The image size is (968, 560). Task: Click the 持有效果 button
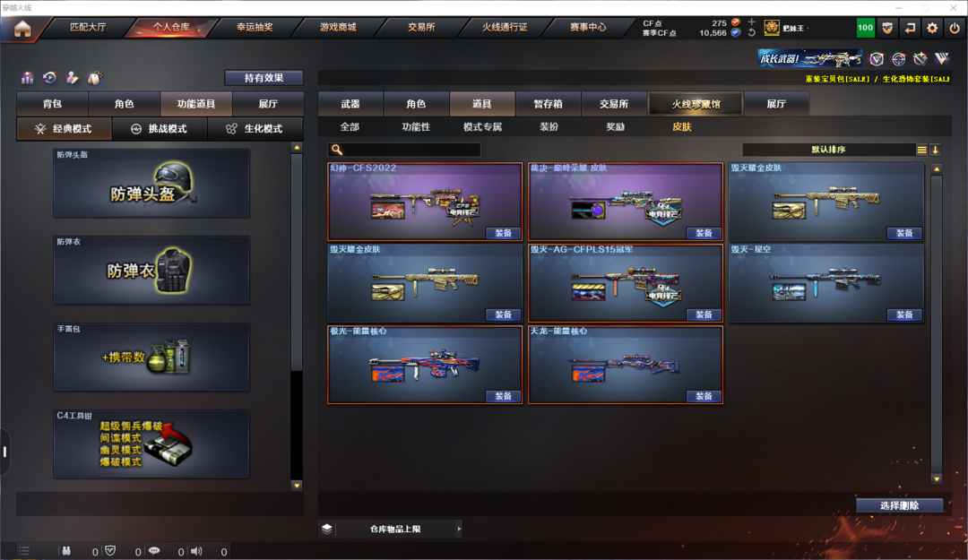[x=264, y=78]
